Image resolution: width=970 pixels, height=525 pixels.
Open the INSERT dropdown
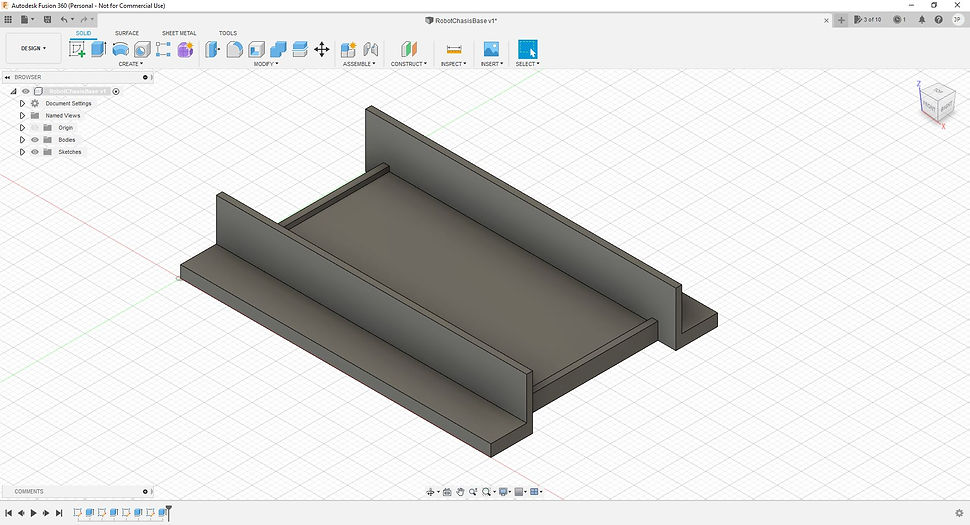(492, 64)
